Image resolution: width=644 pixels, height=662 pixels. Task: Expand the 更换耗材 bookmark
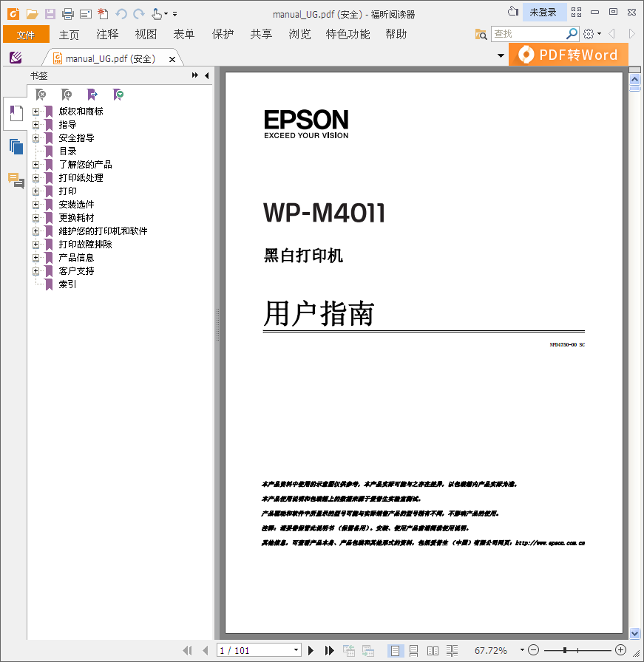pos(36,218)
